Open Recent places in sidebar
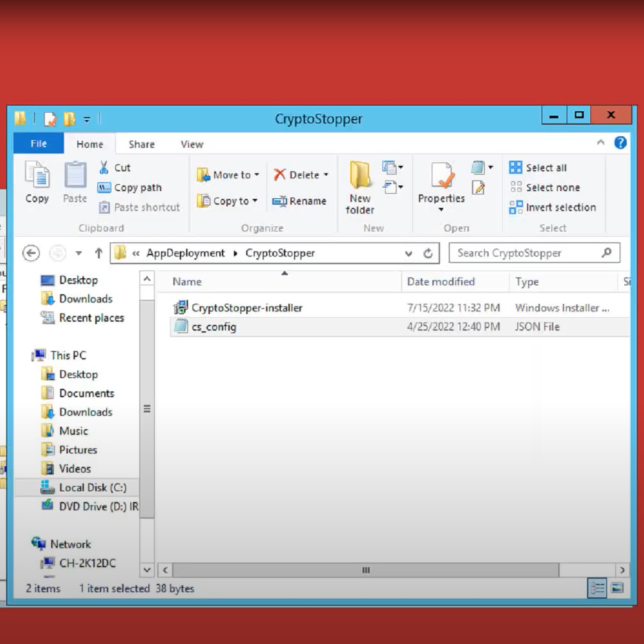The image size is (644, 644). [82, 318]
